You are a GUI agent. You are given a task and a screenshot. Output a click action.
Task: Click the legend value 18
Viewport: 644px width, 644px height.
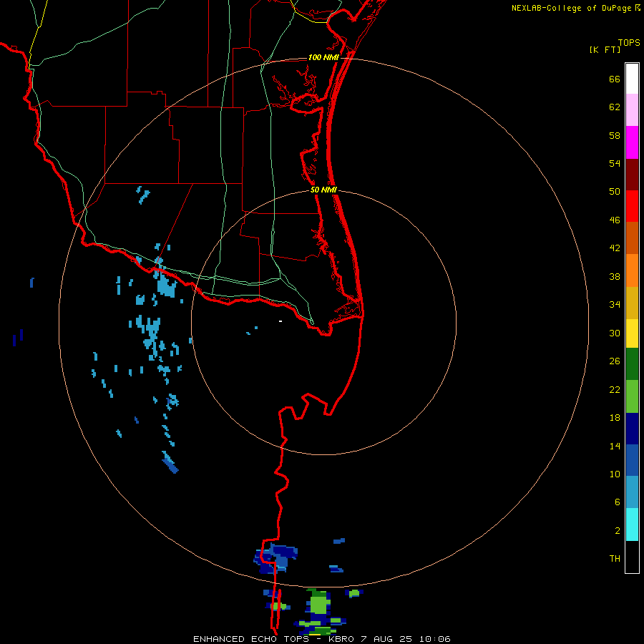(x=615, y=418)
